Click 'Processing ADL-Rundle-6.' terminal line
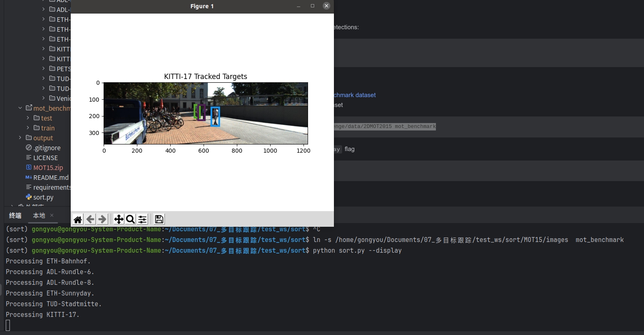The image size is (644, 335). [x=50, y=272]
